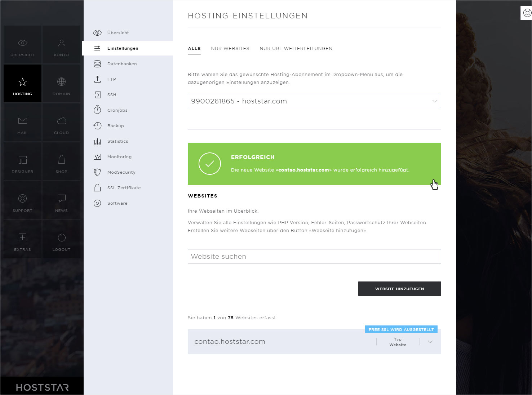Open the Domain globe icon tile

61,84
